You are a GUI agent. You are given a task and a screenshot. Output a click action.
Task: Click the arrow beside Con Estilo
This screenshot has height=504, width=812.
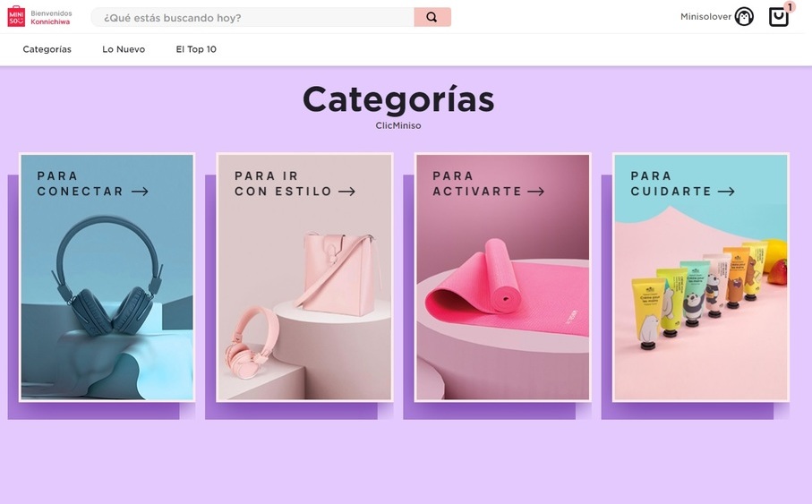[x=346, y=192]
